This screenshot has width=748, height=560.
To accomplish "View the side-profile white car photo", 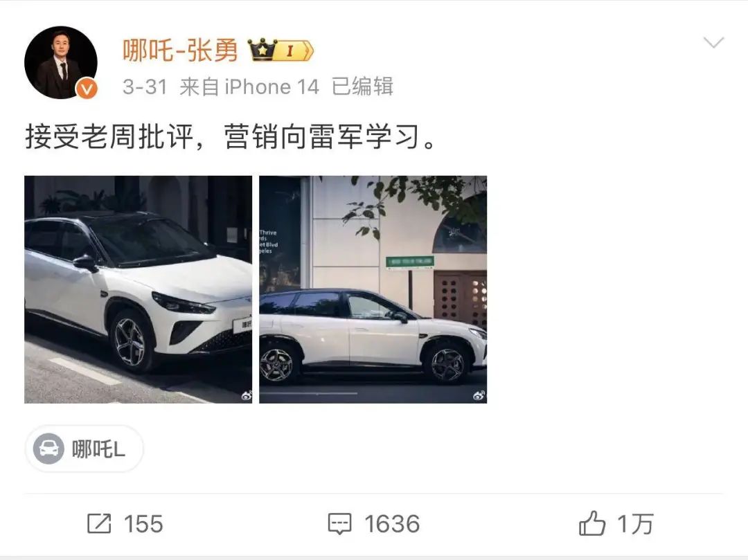I will point(373,289).
